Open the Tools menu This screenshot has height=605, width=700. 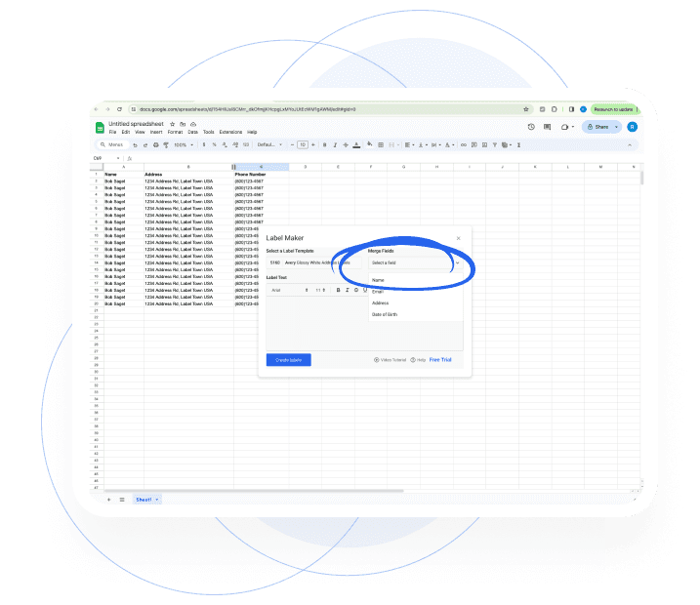(x=209, y=132)
